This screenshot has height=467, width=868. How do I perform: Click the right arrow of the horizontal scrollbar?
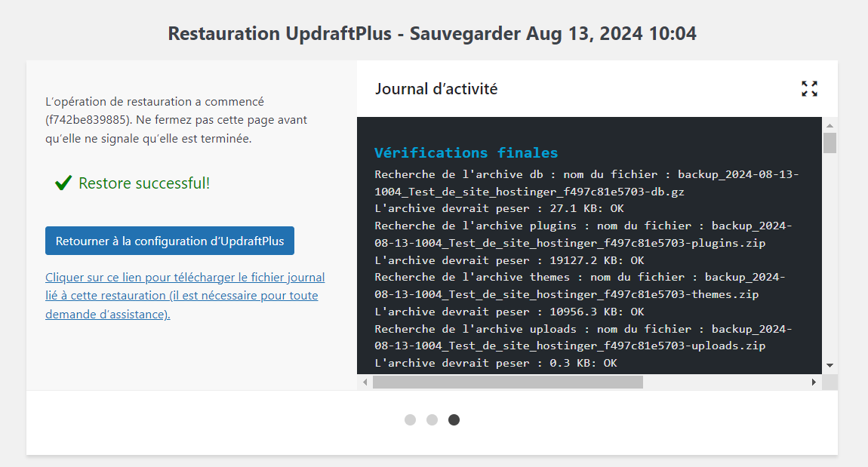[x=814, y=382]
